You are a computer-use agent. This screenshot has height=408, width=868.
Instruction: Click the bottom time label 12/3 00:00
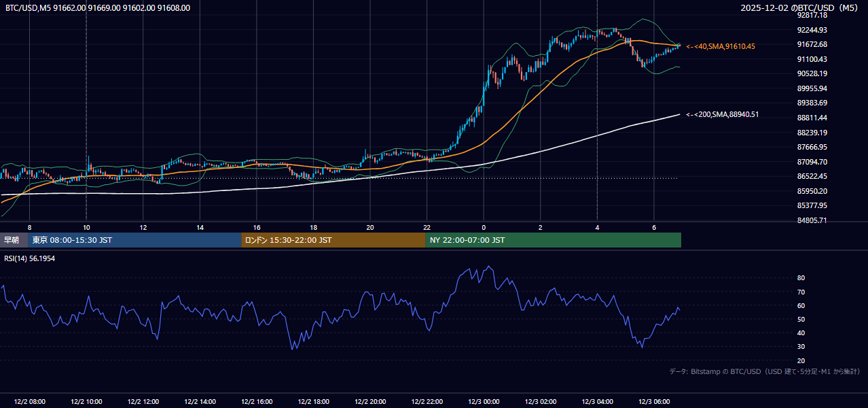tap(484, 402)
